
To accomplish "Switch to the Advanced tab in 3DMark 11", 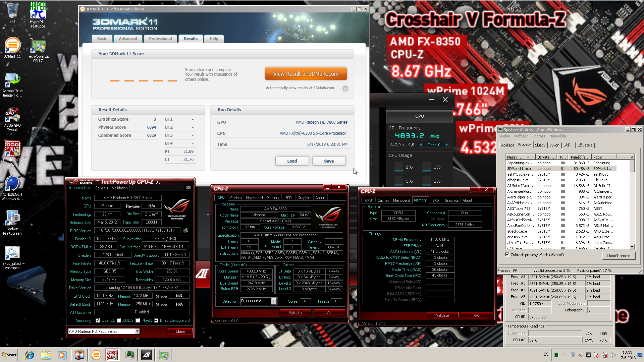I will (128, 39).
